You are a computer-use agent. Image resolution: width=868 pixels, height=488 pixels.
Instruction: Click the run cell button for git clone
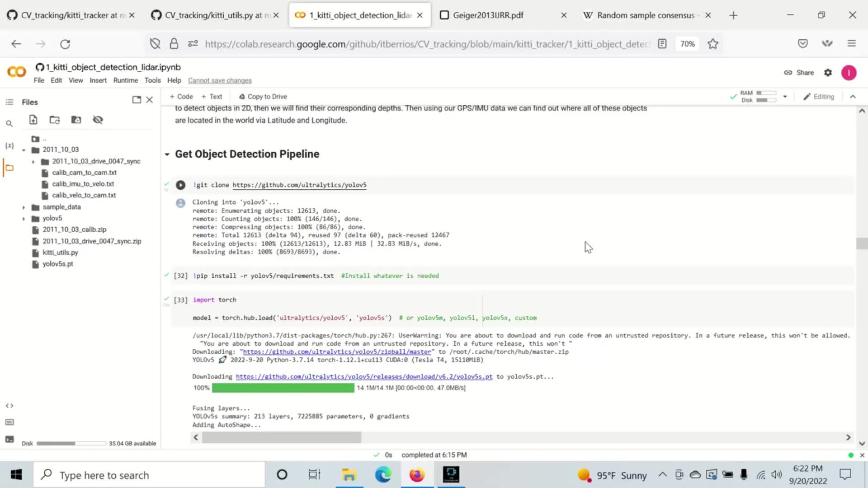pos(181,185)
